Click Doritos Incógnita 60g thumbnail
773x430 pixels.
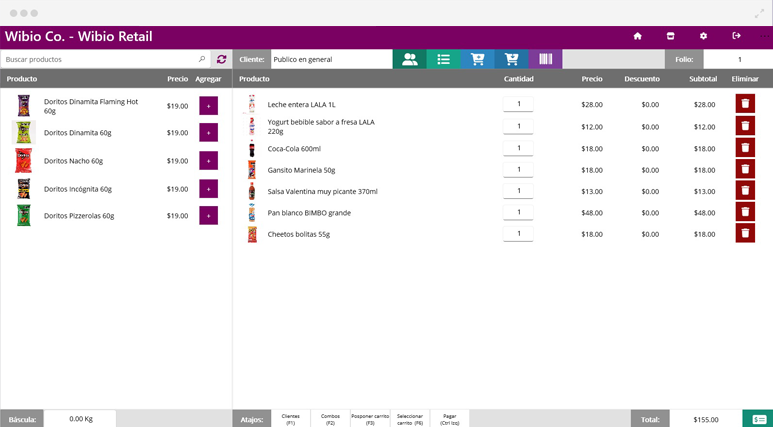pos(24,189)
